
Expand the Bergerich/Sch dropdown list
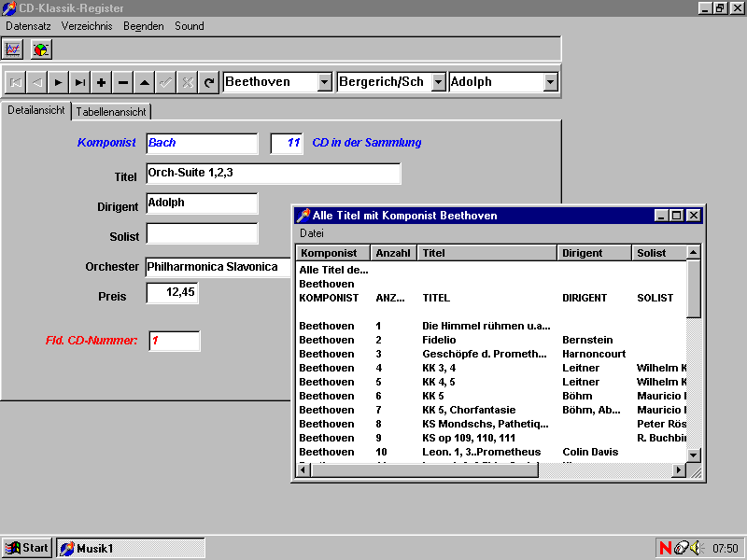click(x=437, y=82)
